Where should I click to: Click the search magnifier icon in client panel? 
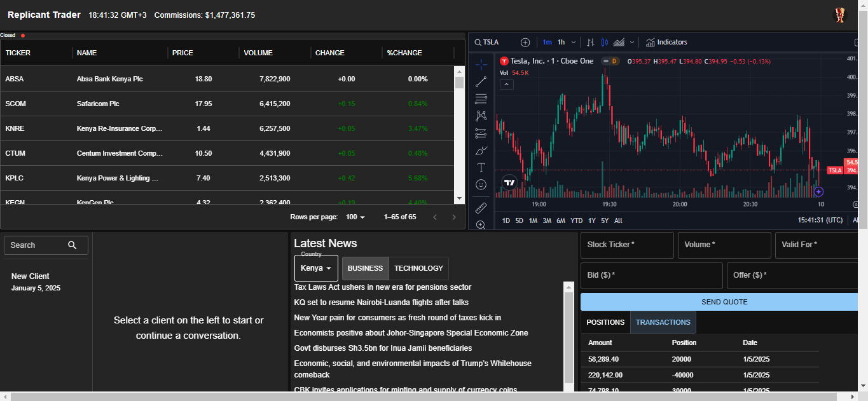point(72,245)
